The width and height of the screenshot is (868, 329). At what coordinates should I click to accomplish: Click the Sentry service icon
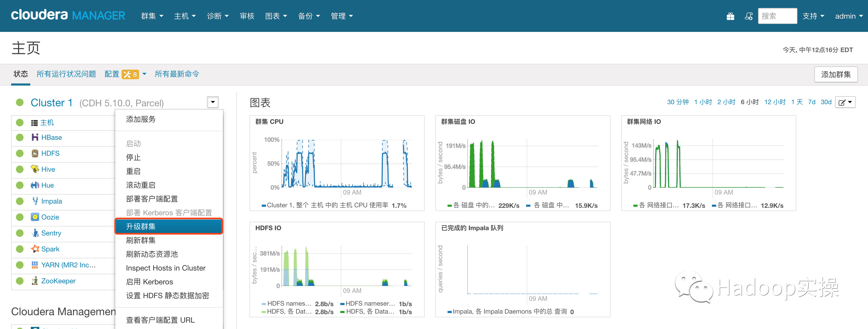pyautogui.click(x=35, y=233)
